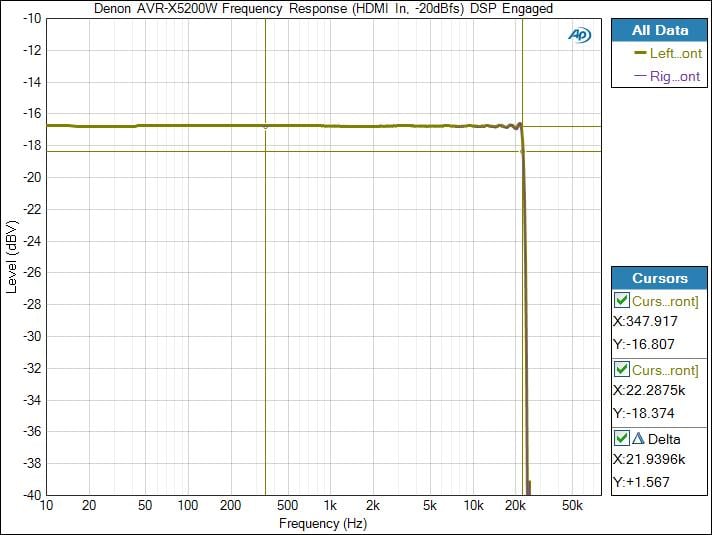Click the AP logo in the graph corner
The height and width of the screenshot is (535, 712).
point(579,35)
